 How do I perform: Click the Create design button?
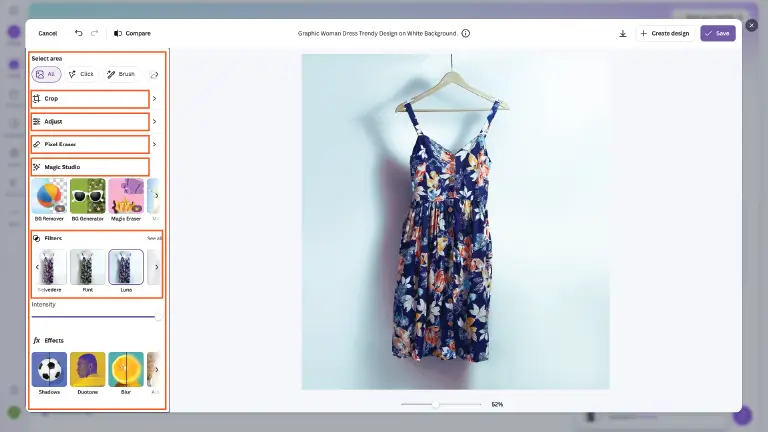[x=665, y=33]
